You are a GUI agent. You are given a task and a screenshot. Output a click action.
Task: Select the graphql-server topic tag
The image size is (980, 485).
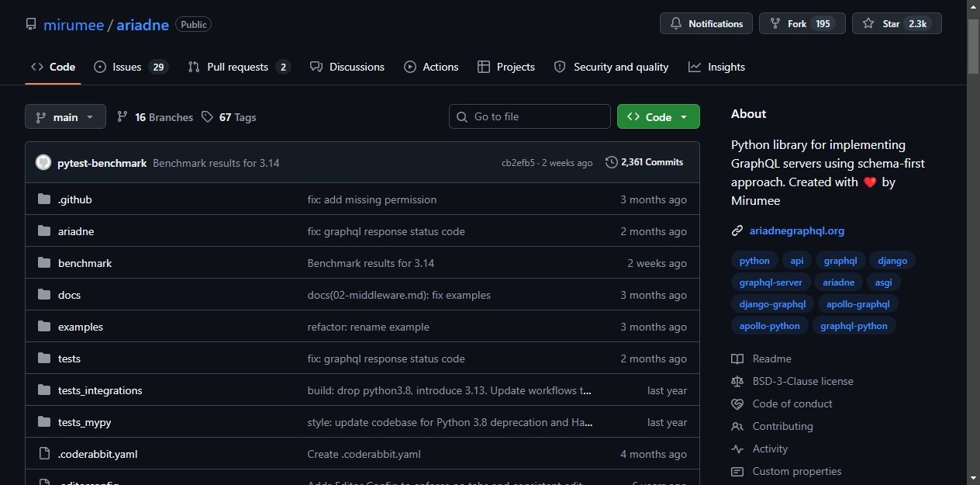(x=771, y=282)
